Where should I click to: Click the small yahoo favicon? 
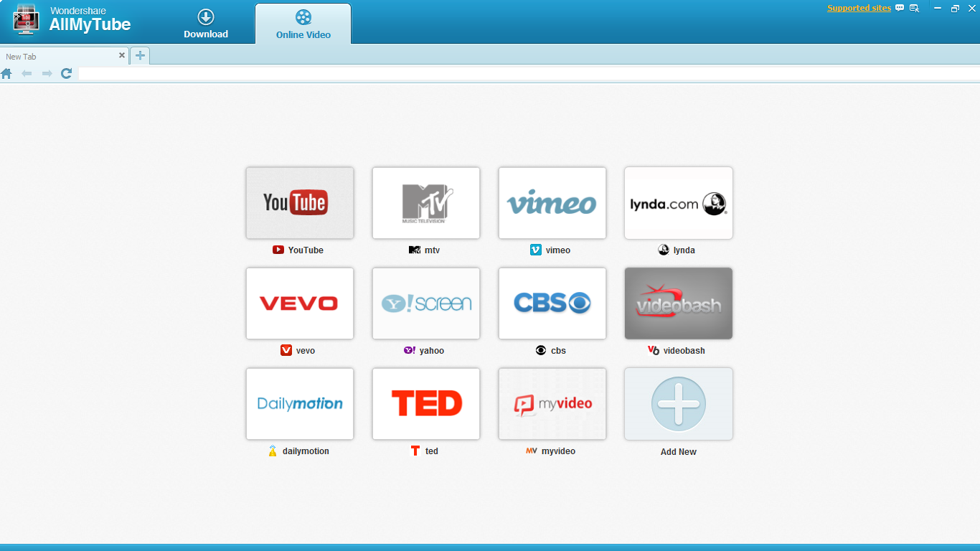(x=410, y=350)
